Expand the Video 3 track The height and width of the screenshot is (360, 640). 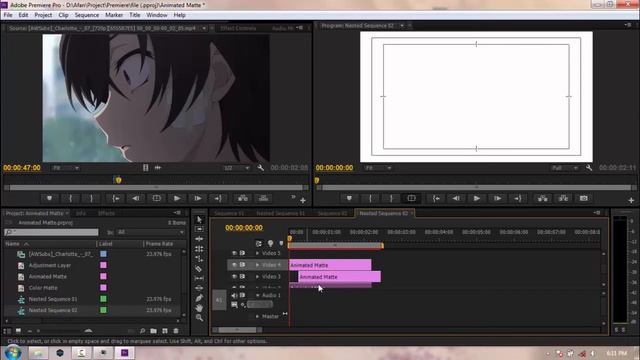258,276
